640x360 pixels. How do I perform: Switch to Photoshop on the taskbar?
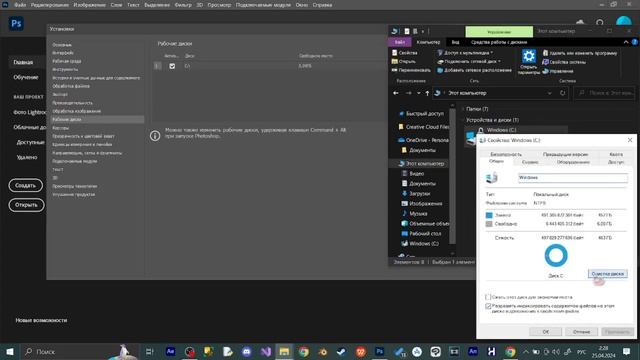[x=380, y=351]
